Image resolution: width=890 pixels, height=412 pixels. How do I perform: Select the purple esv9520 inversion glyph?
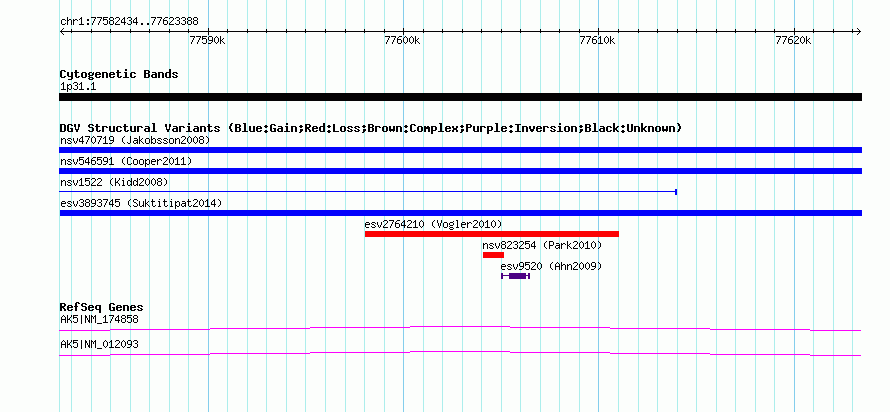[515, 276]
